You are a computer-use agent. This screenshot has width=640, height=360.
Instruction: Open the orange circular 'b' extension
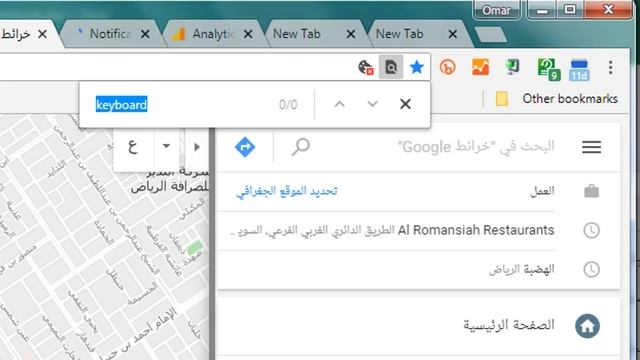pyautogui.click(x=448, y=67)
